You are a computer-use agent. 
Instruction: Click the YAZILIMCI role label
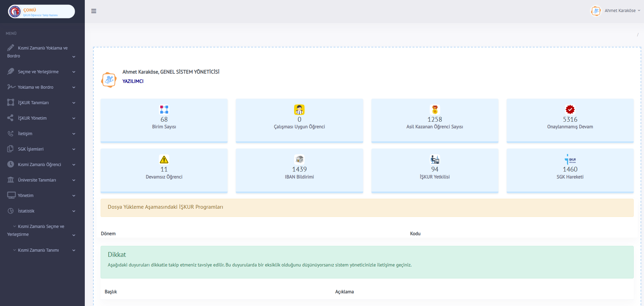[x=133, y=81]
